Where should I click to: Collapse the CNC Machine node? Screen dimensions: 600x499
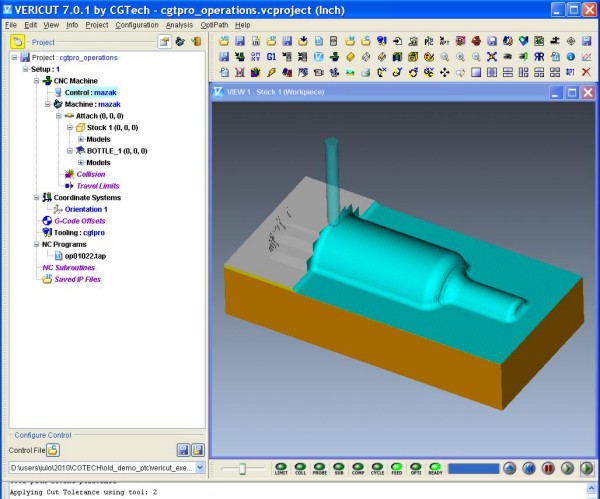(36, 81)
